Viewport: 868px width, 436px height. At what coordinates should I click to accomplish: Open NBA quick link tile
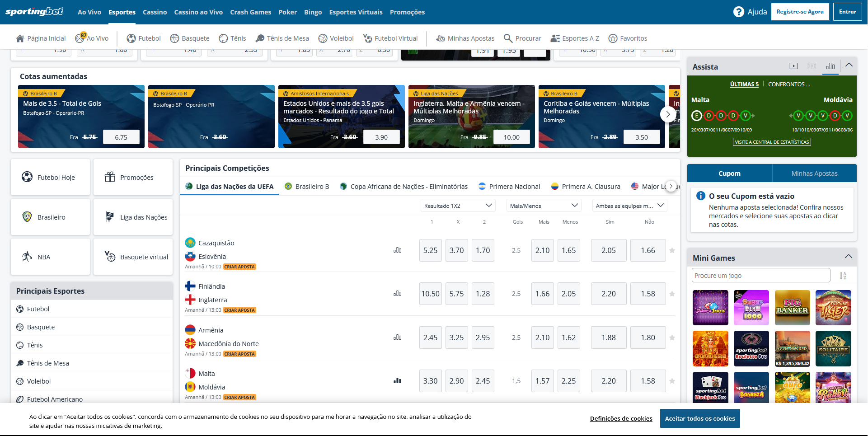tap(51, 257)
